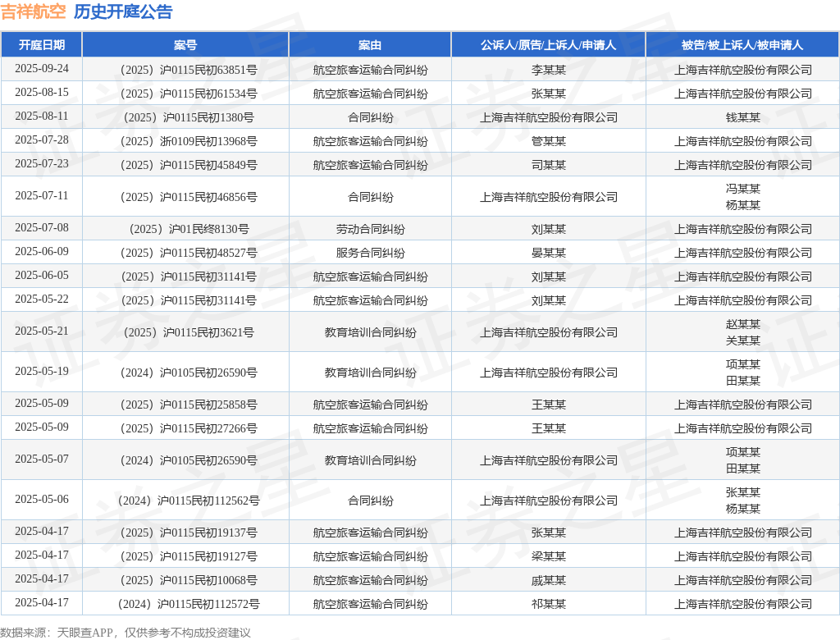Click plaintiff 司某某
The height and width of the screenshot is (640, 840).
tap(549, 165)
